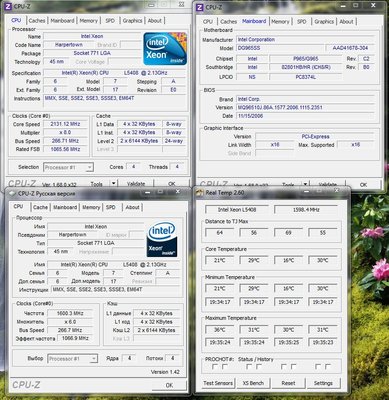Image resolution: width=389 pixels, height=400 pixels.
Task: Toggle the third PROCHOT# status checkbox
Action: click(284, 367)
